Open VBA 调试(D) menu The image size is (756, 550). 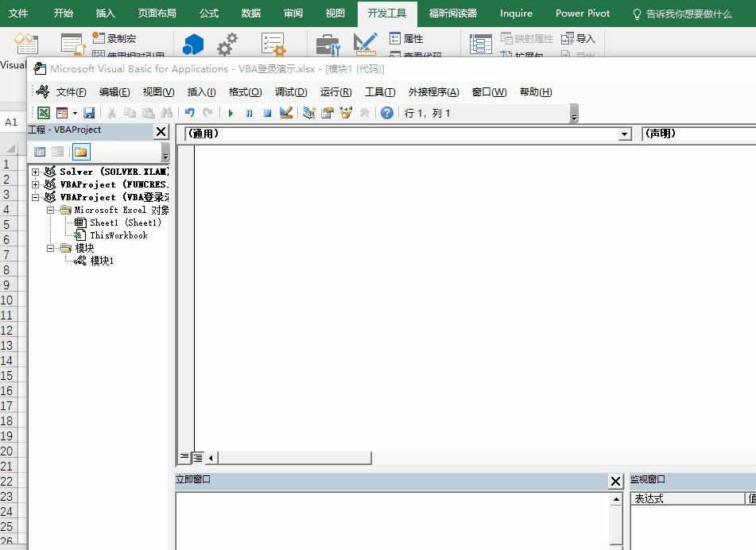(291, 92)
